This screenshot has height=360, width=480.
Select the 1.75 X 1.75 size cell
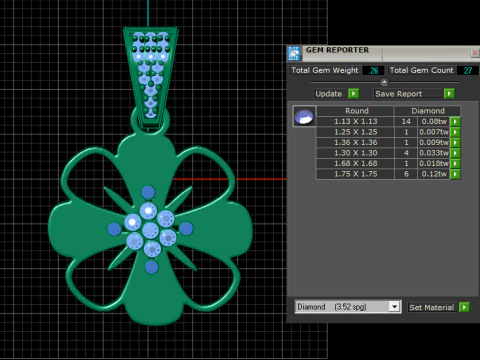pyautogui.click(x=356, y=174)
